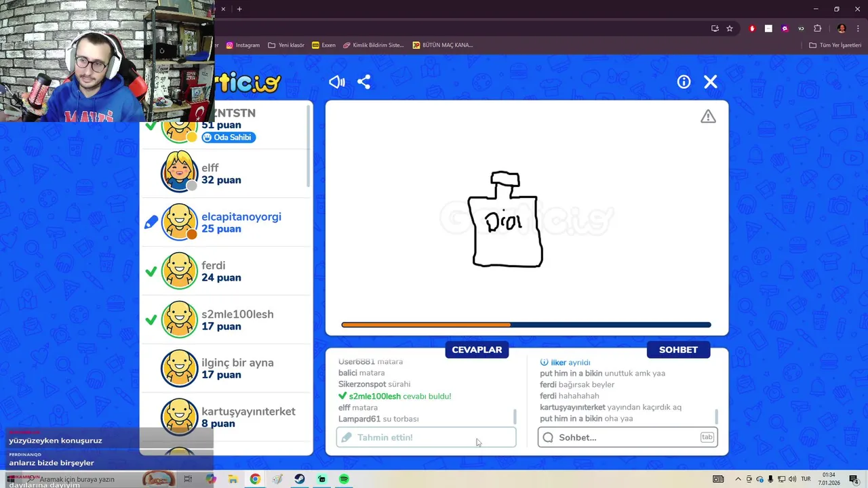Click kartuşyayınıterket's avatar

pos(180,417)
